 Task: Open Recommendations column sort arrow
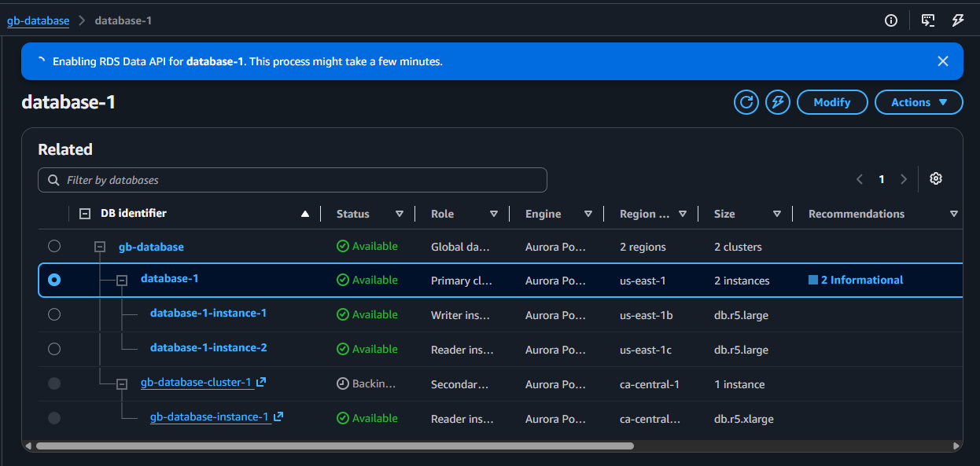(x=954, y=214)
